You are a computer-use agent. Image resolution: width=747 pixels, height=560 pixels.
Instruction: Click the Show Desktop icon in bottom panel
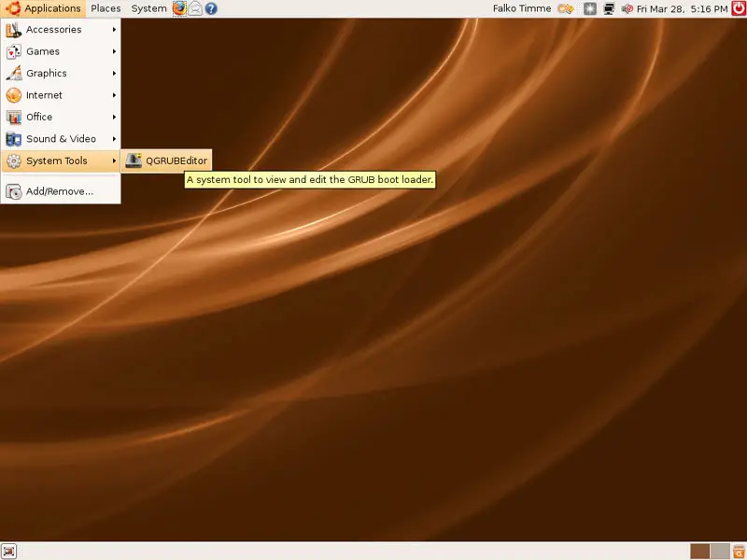(x=9, y=551)
